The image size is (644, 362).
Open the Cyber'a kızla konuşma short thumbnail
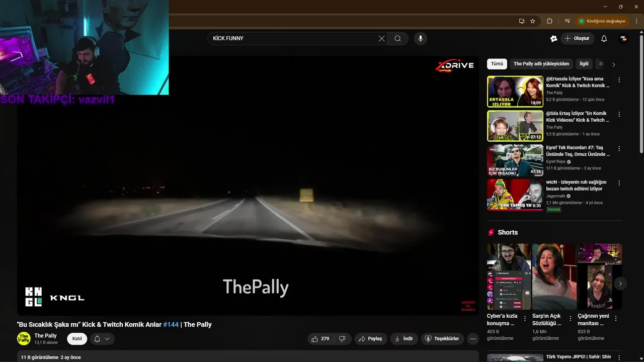point(509,277)
